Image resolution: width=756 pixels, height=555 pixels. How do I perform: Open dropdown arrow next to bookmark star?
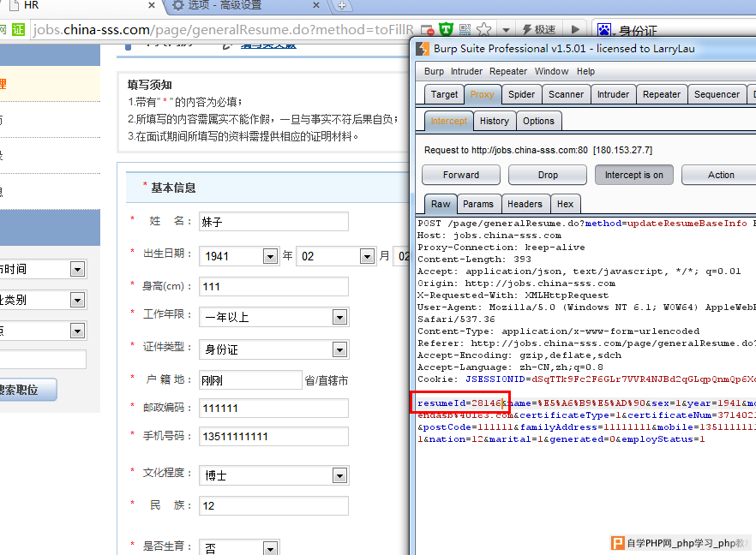[506, 30]
